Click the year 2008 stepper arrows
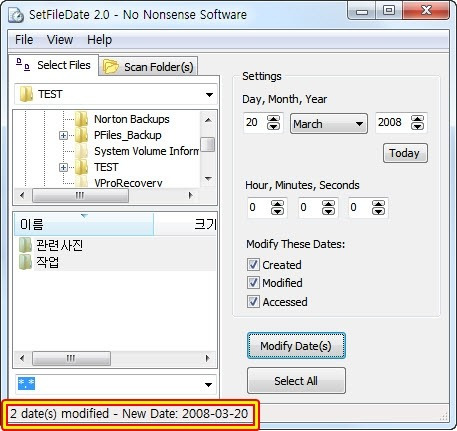The image size is (457, 431). point(417,123)
